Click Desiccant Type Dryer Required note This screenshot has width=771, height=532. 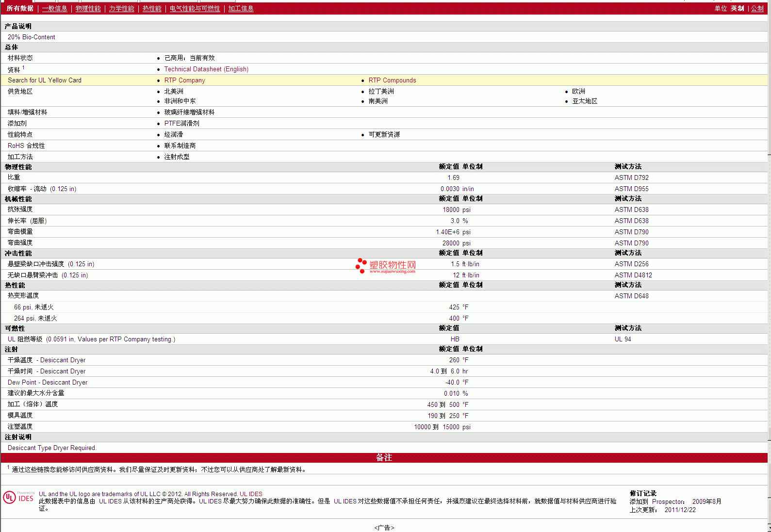click(52, 448)
